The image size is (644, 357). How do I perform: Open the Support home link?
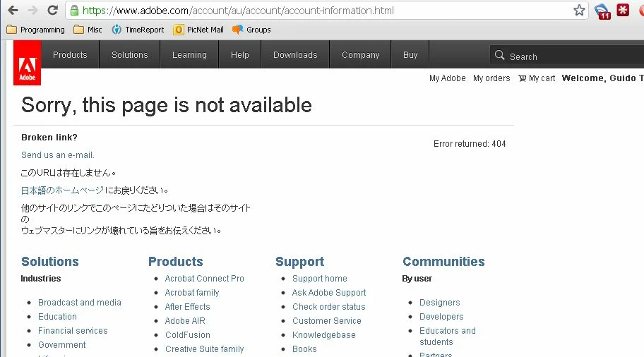click(320, 278)
